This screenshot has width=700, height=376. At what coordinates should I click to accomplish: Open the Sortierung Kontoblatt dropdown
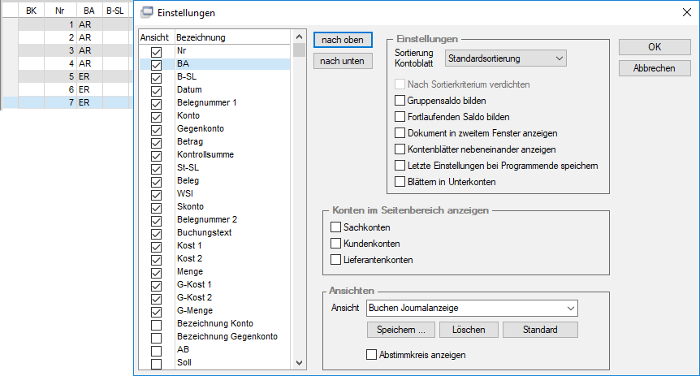(505, 58)
